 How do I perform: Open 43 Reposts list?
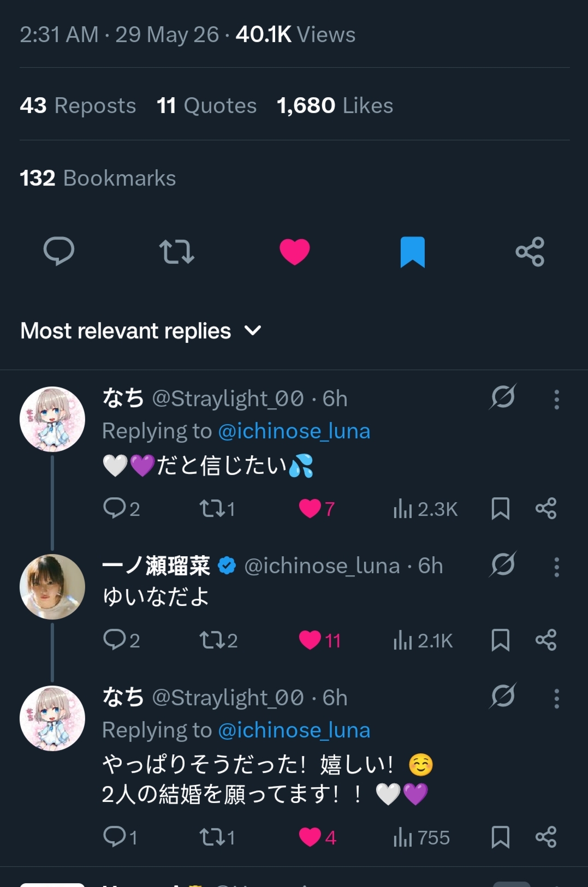coord(78,105)
